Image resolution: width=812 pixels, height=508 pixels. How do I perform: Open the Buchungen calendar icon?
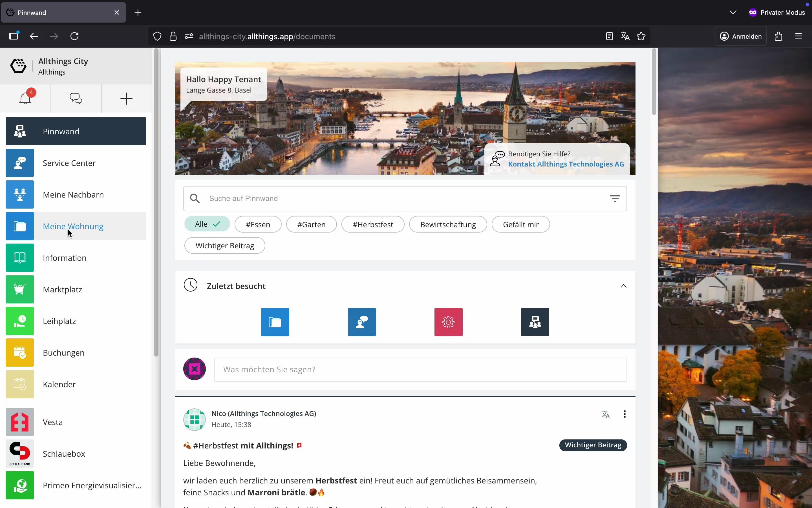(x=20, y=352)
